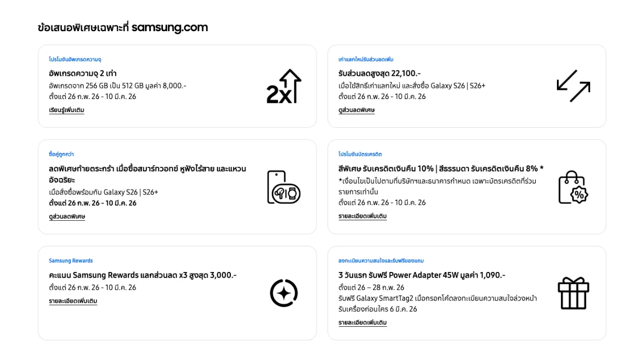Open ดูส่วนลดพิเศษ link in the smartwatch bundle card
The width and height of the screenshot is (644, 362).
pyautogui.click(x=67, y=217)
